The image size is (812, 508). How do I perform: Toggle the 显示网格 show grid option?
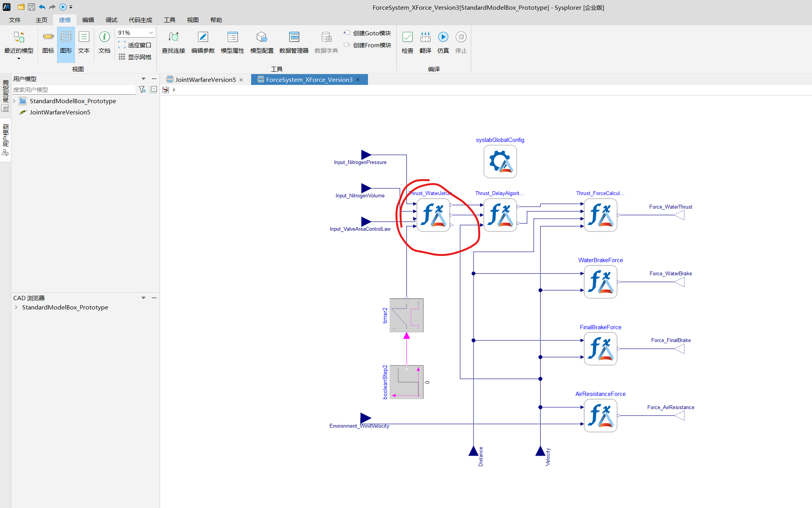135,57
